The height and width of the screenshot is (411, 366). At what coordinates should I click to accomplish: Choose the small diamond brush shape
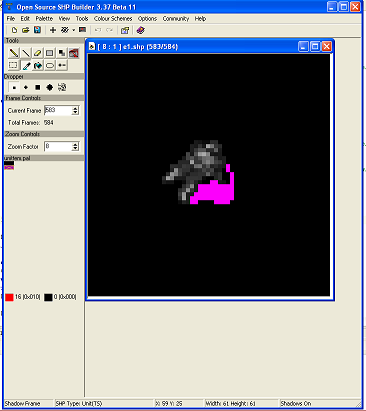(26, 88)
